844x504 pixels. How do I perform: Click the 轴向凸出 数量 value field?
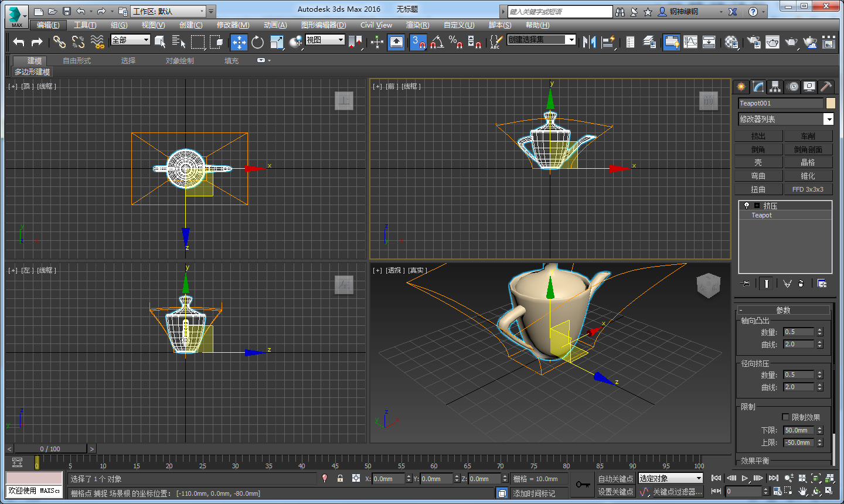coord(799,332)
